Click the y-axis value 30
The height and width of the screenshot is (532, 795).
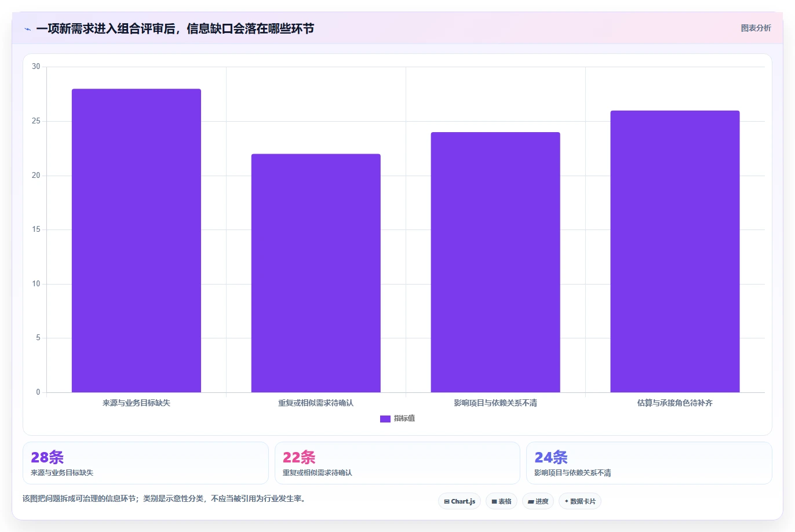pos(36,67)
